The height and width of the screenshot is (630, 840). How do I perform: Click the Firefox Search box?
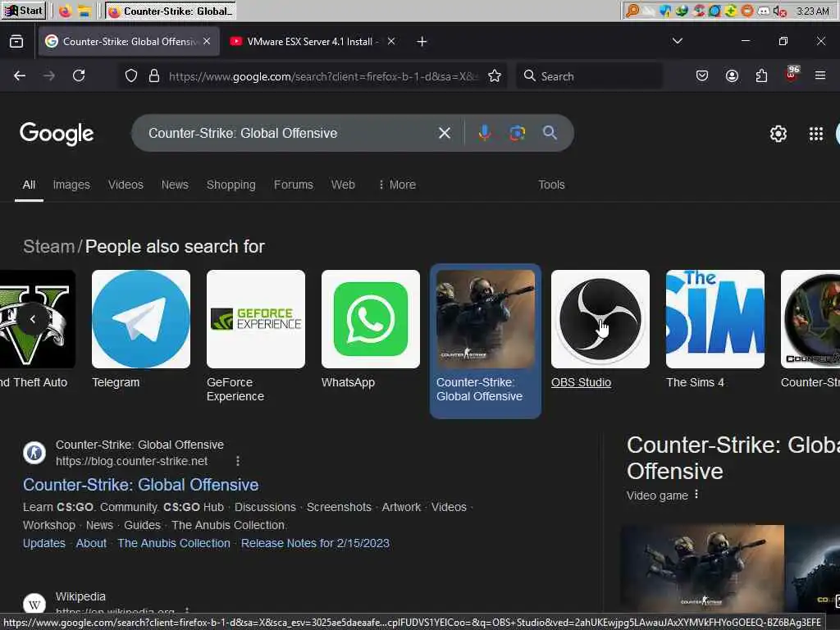(589, 76)
